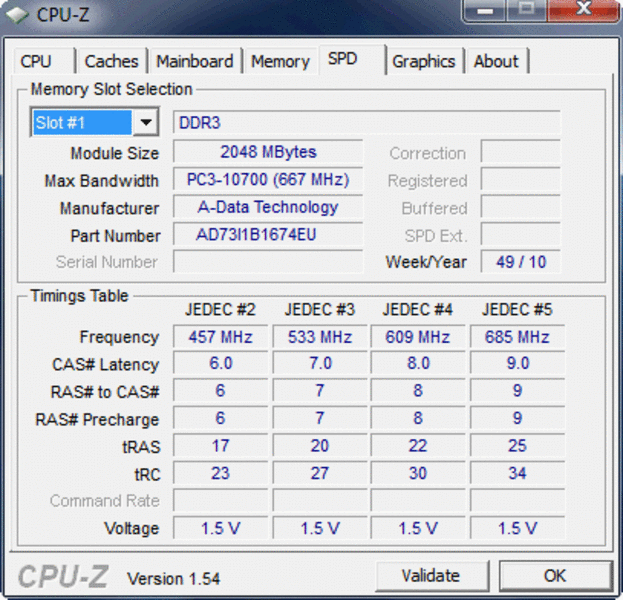
Task: Click the empty SPD Ext. field
Action: pyautogui.click(x=520, y=235)
